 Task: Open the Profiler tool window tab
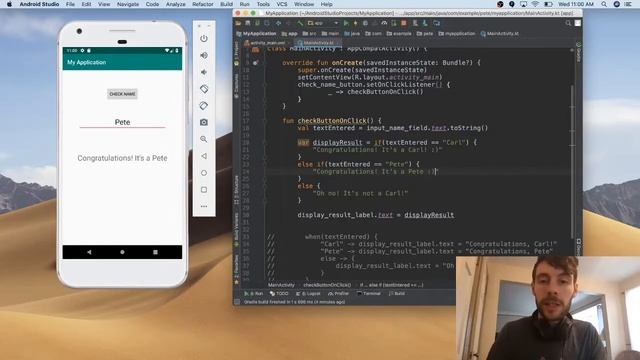click(x=338, y=293)
